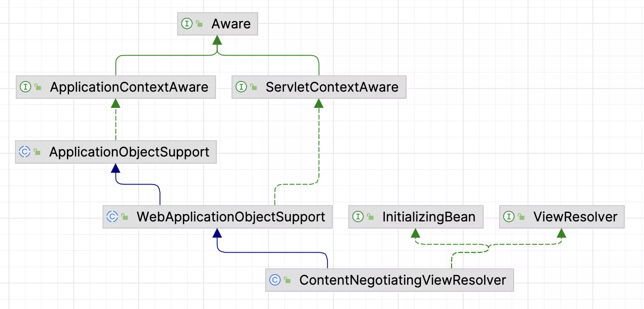This screenshot has width=644, height=309.
Task: Click the public visibility icon on ServletContextAware
Action: (x=253, y=87)
